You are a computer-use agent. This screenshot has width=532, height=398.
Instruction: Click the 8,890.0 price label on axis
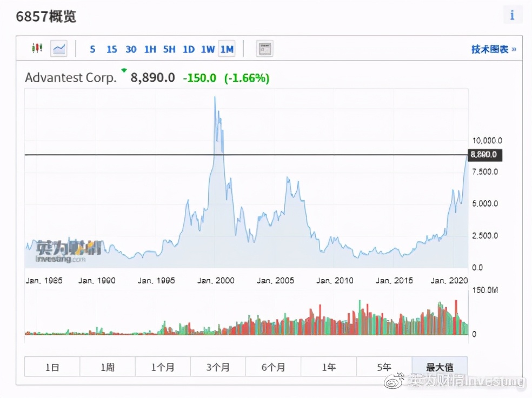click(x=486, y=155)
